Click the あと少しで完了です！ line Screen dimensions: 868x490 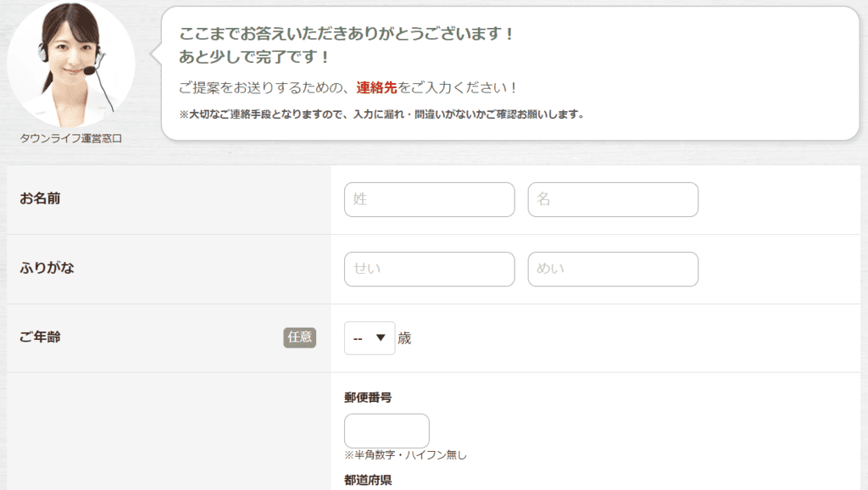click(x=254, y=58)
